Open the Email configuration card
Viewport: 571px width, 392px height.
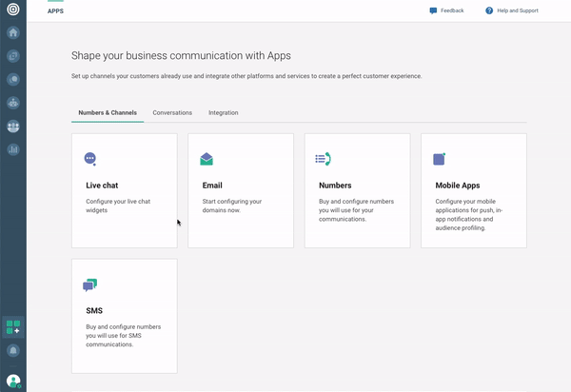(x=241, y=190)
